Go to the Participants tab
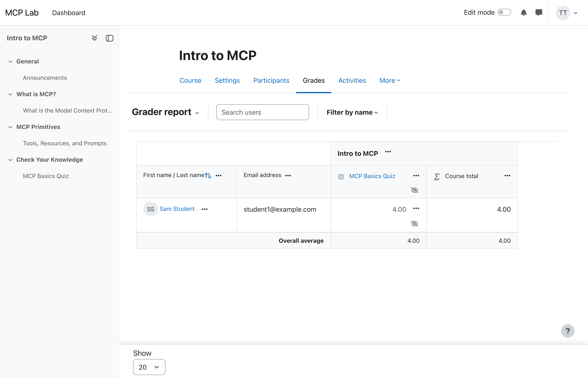The width and height of the screenshot is (588, 378). [271, 80]
